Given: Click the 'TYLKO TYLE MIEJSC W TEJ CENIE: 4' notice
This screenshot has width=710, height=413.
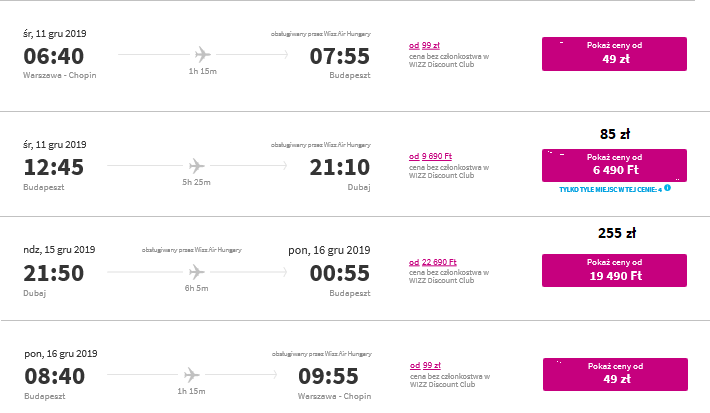Looking at the screenshot, I should pyautogui.click(x=610, y=190).
